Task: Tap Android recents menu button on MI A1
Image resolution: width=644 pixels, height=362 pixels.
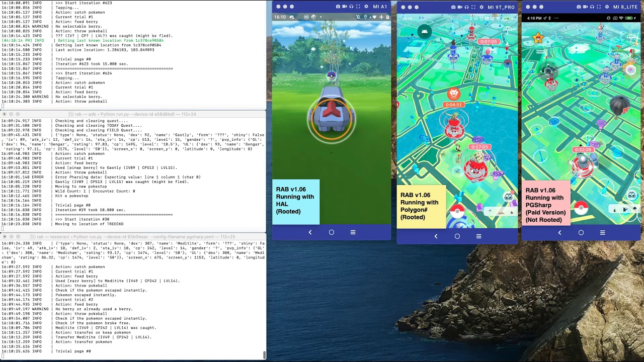Action: coord(353,232)
